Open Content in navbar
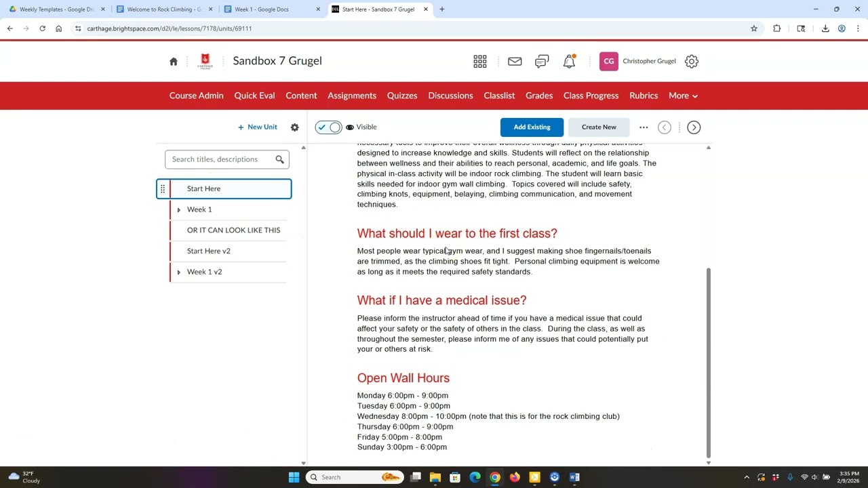This screenshot has width=868, height=488. [301, 96]
